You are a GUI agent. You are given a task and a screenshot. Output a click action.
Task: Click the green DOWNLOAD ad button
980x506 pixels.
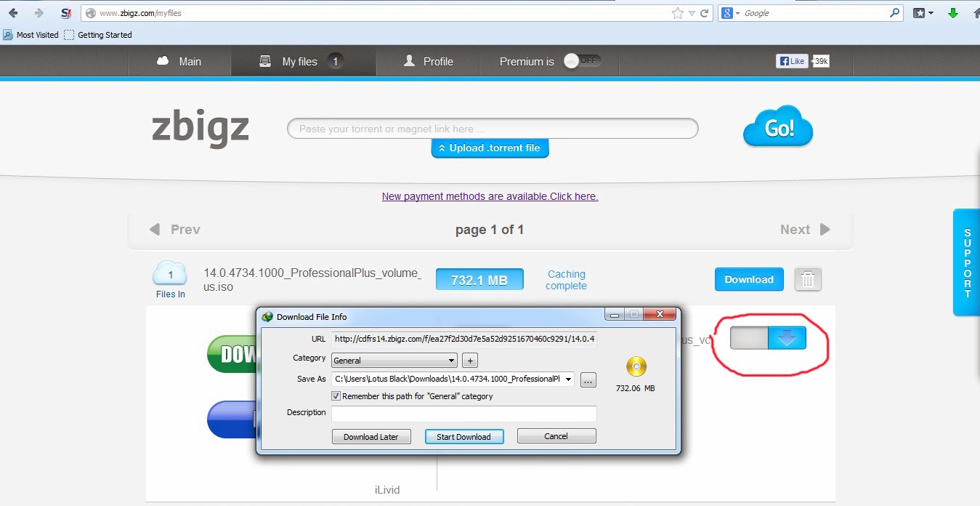click(232, 354)
